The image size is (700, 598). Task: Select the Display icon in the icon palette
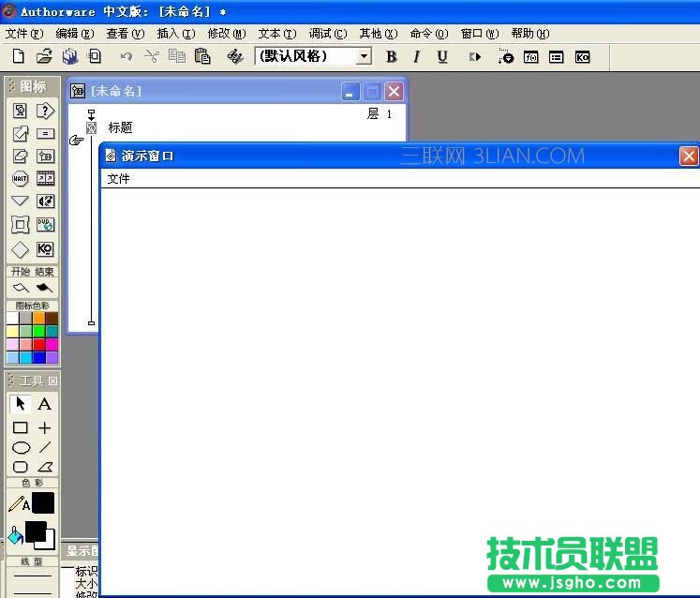(20, 111)
